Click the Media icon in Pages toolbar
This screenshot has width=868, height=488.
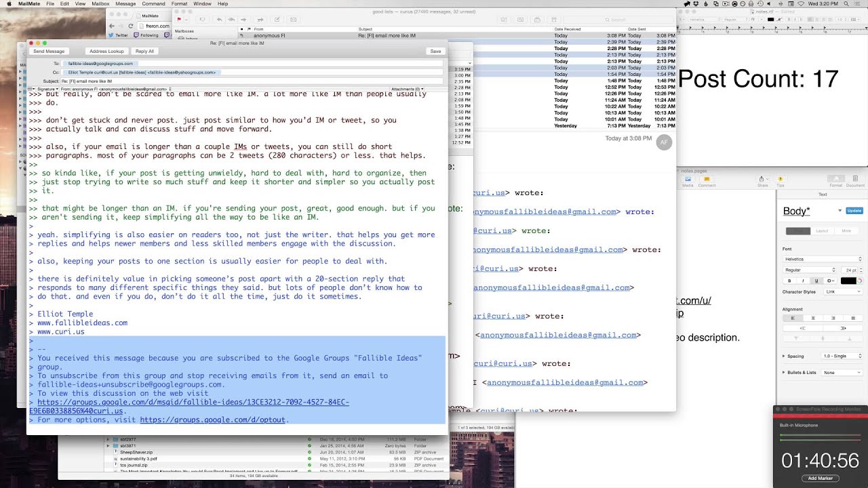click(688, 180)
